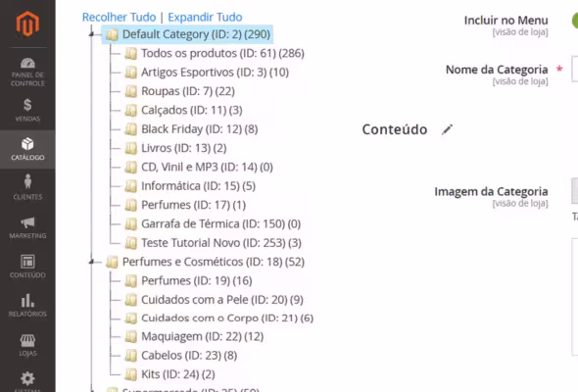Click folder icon of Cuidados com a Pele
The height and width of the screenshot is (392, 578).
pyautogui.click(x=131, y=300)
